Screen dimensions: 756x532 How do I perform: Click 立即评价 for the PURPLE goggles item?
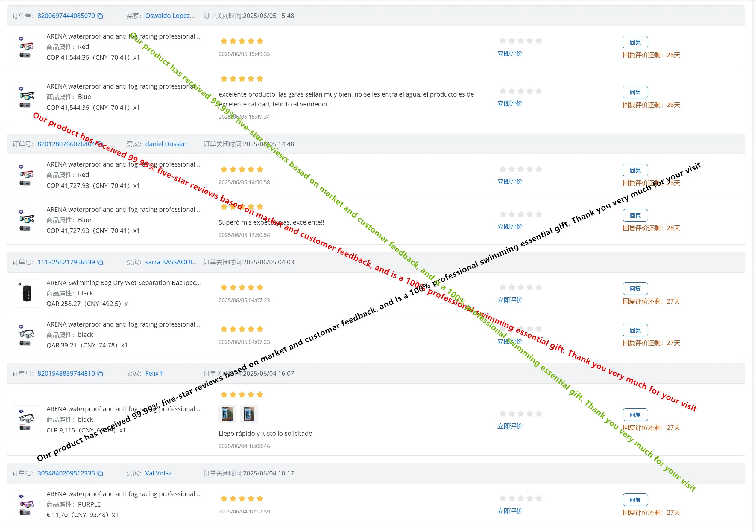[x=510, y=511]
